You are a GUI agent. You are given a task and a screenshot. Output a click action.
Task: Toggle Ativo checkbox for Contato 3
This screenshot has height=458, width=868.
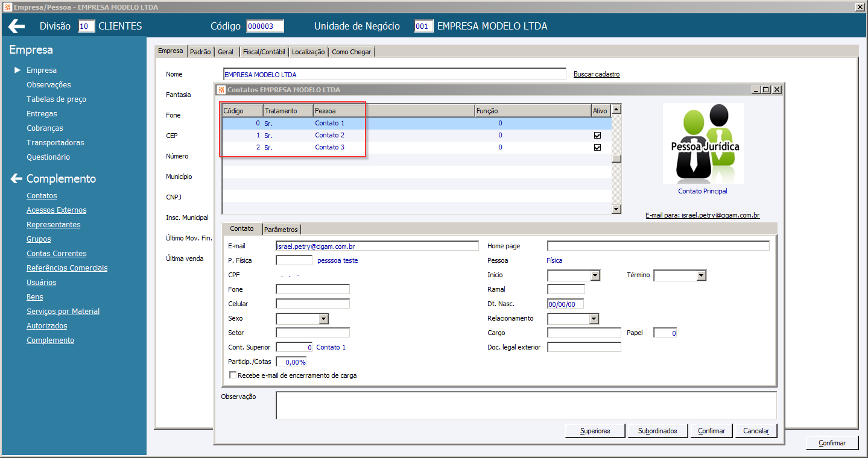[x=598, y=148]
